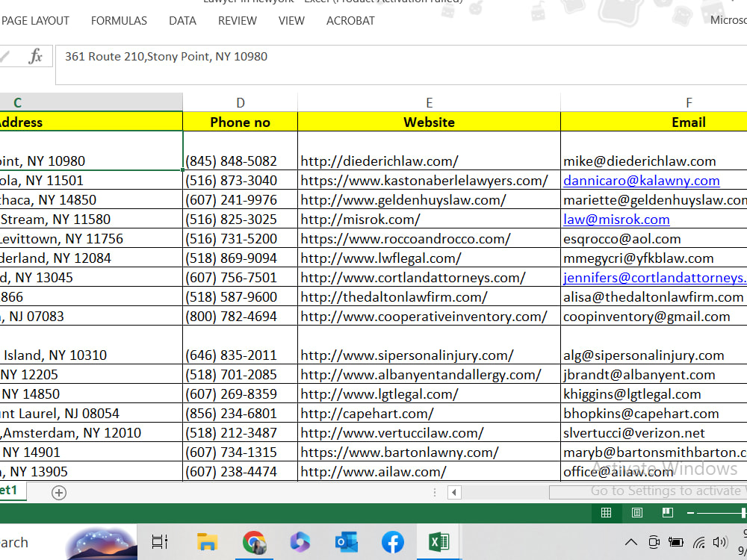Select cell coopinventory@gmail.com
This screenshot has width=747, height=560.
coord(654,316)
